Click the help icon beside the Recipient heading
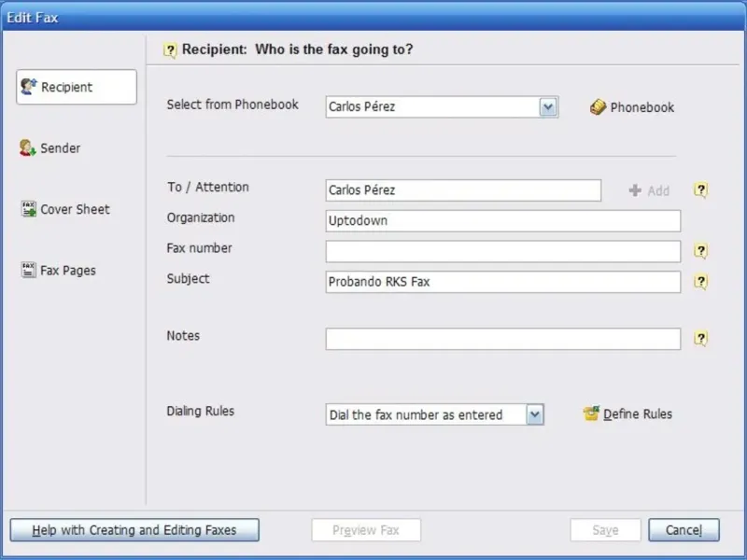This screenshot has width=747, height=560. coord(170,50)
